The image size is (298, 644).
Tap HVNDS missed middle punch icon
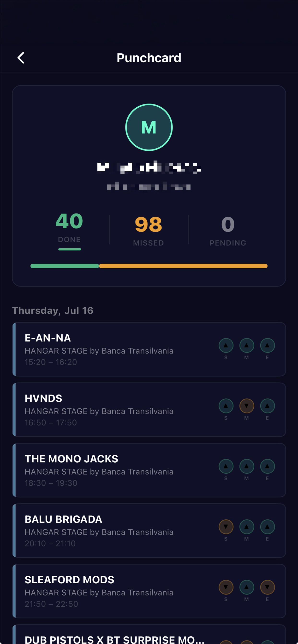(247, 406)
